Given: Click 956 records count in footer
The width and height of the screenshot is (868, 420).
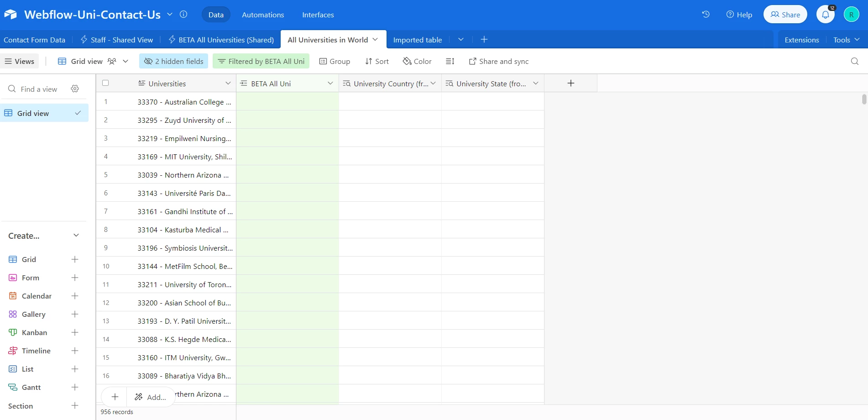Looking at the screenshot, I should click(117, 412).
